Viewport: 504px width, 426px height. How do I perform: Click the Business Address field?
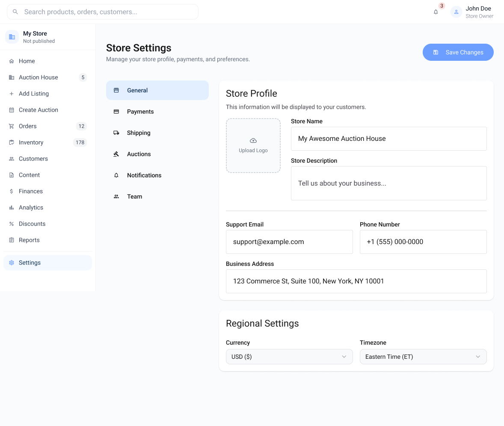(x=356, y=281)
